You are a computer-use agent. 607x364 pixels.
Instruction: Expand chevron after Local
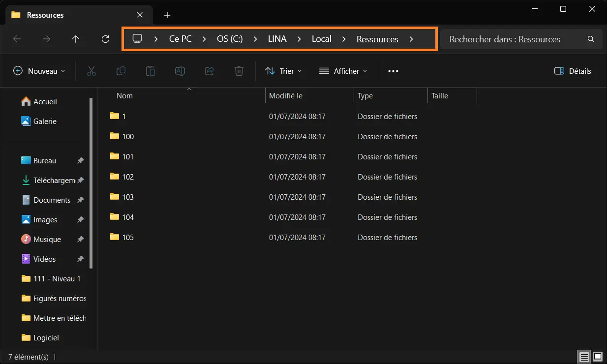click(x=344, y=39)
